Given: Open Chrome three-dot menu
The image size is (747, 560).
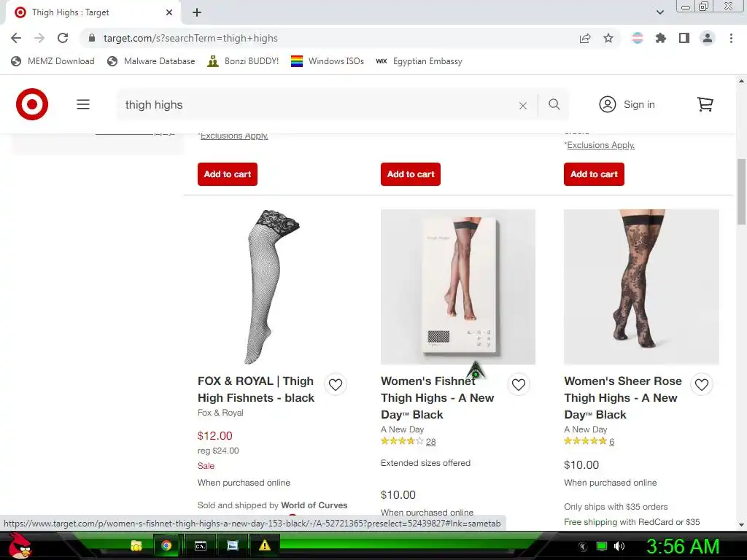Looking at the screenshot, I should (731, 38).
